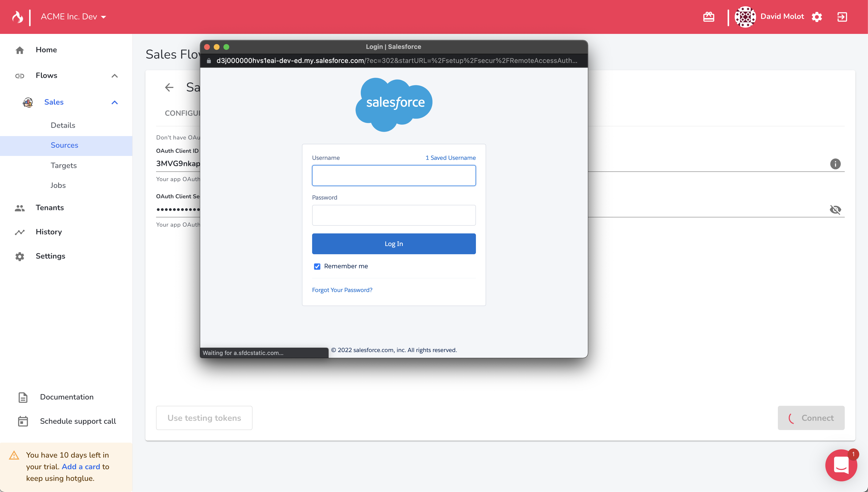Toggle OAuth Client Secret visibility eye
Viewport: 868px width, 492px height.
[x=835, y=209]
